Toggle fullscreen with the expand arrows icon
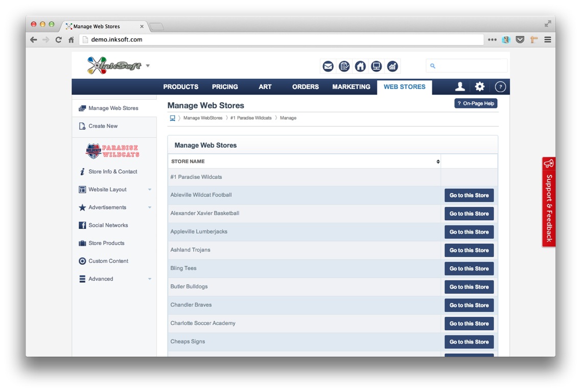This screenshot has height=392, width=581. click(x=548, y=24)
